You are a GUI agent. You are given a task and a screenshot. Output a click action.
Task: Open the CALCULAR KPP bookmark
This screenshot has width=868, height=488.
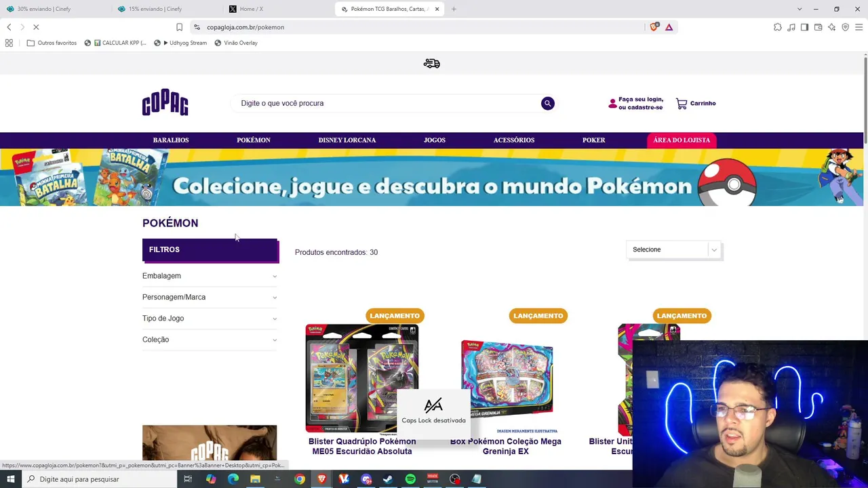coord(115,43)
